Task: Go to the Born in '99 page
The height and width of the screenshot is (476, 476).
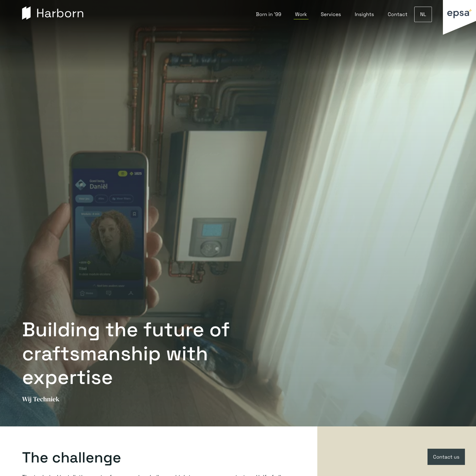Action: pyautogui.click(x=268, y=15)
